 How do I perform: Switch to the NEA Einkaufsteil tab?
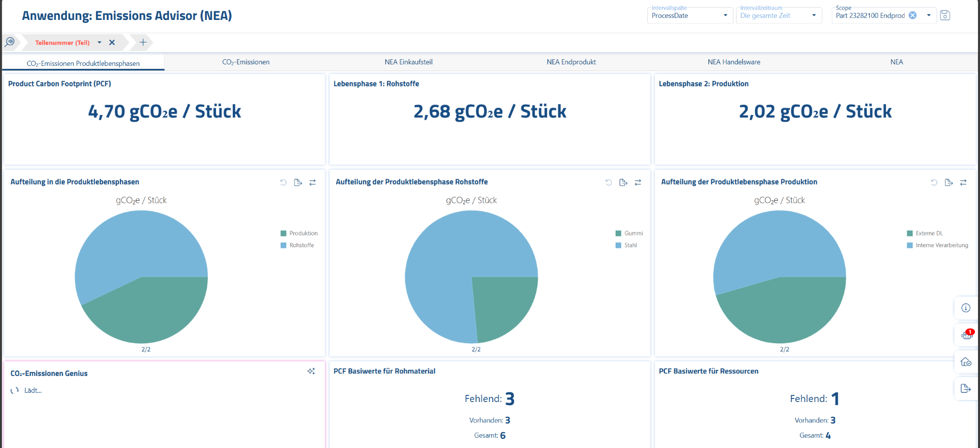[x=408, y=62]
